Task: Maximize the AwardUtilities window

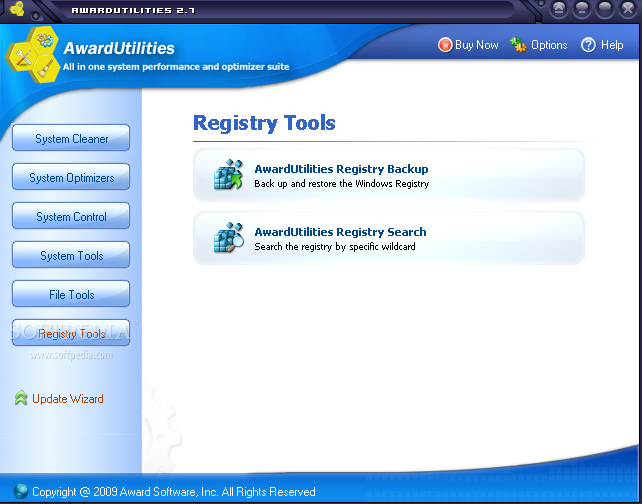Action: (605, 9)
